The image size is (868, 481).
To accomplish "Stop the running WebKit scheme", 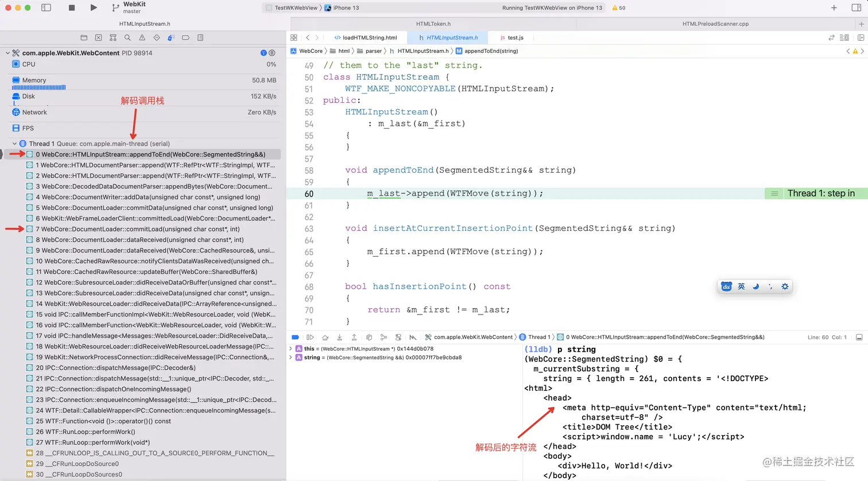I will tap(72, 8).
